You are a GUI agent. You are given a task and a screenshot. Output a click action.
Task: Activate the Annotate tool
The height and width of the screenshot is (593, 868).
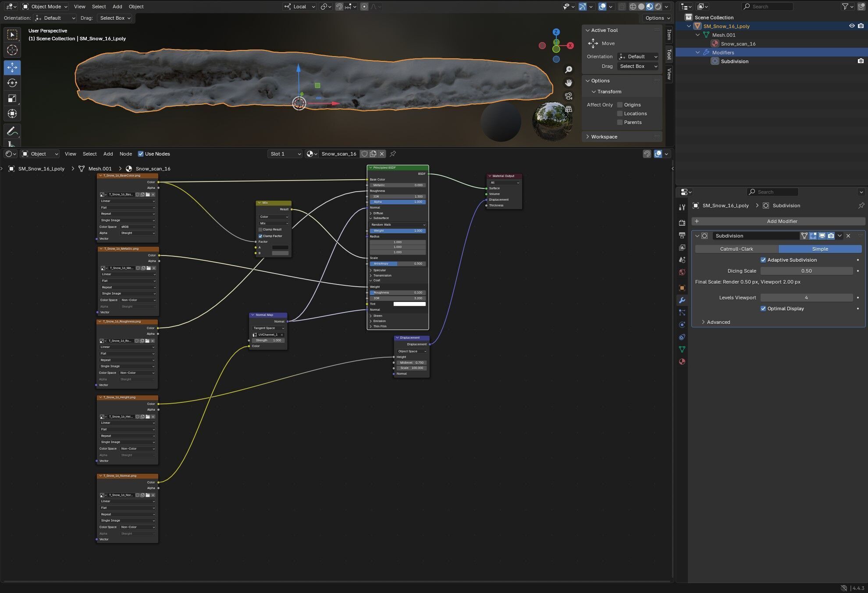click(x=12, y=131)
